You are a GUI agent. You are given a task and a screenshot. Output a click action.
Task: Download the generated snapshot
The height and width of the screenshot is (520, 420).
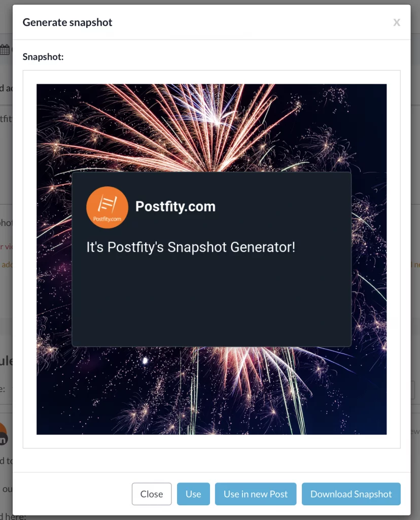351,494
